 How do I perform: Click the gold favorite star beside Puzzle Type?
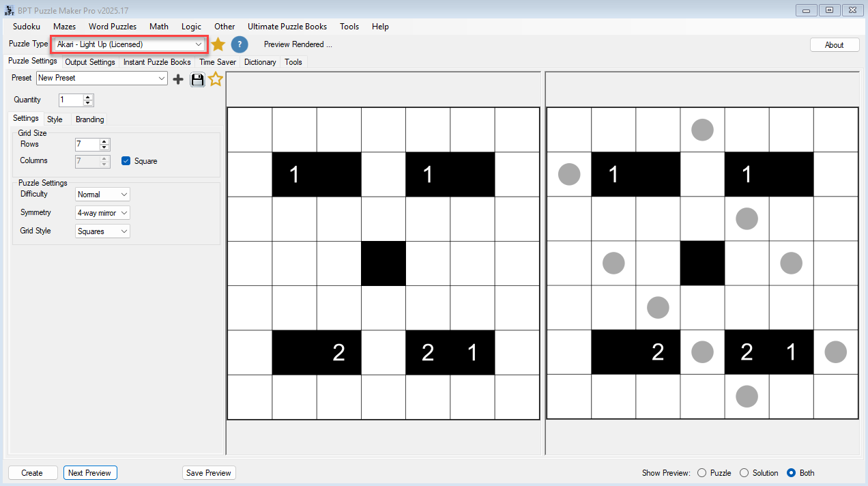coord(218,45)
